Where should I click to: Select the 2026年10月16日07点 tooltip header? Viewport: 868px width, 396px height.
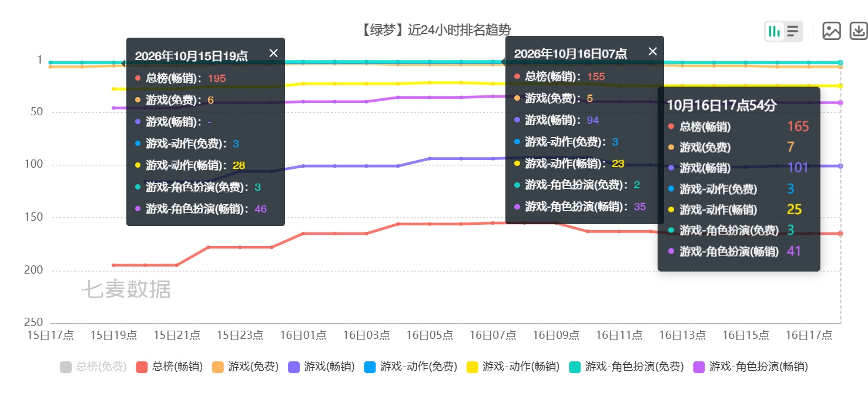(x=571, y=54)
